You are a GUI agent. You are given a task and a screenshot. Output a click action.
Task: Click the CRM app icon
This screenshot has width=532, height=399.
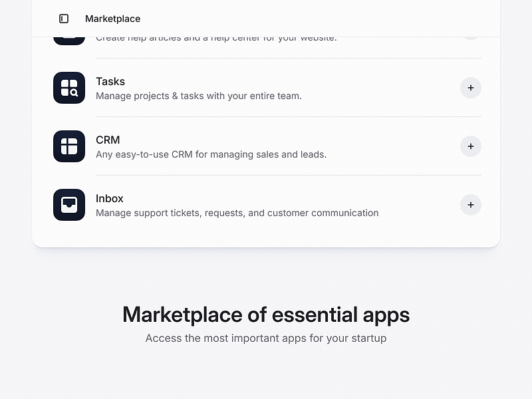tap(69, 146)
